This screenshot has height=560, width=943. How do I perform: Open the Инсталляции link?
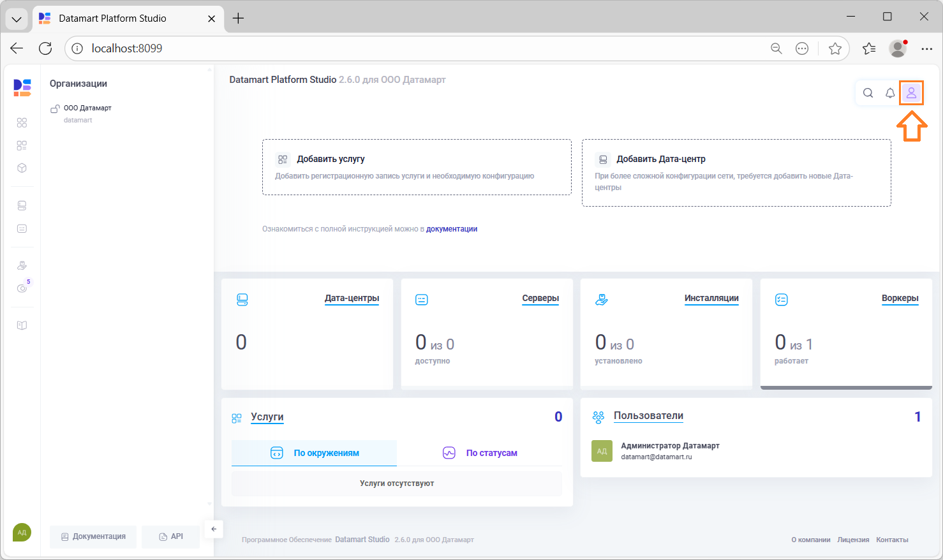[711, 298]
